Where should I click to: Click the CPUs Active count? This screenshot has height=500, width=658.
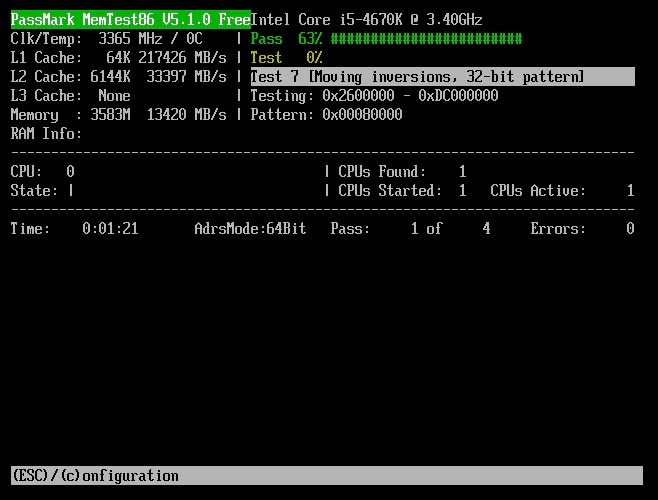click(x=562, y=191)
